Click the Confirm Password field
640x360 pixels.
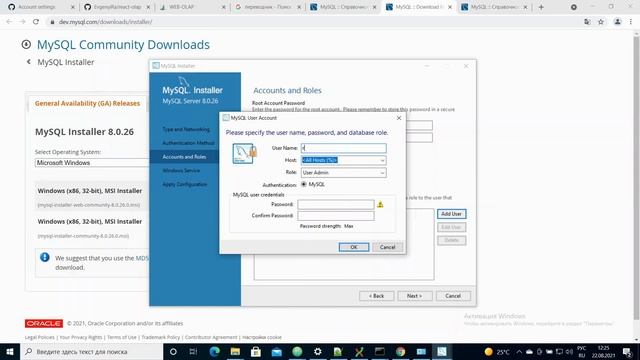[336, 216]
